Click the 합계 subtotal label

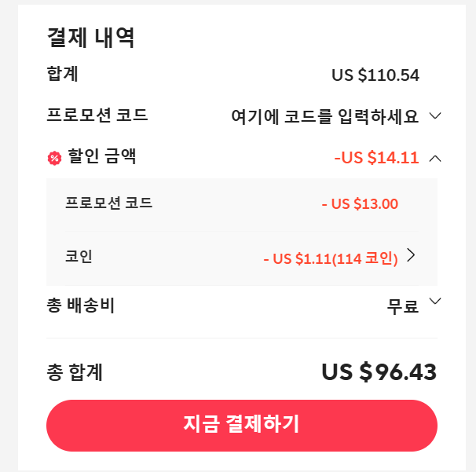tap(63, 75)
